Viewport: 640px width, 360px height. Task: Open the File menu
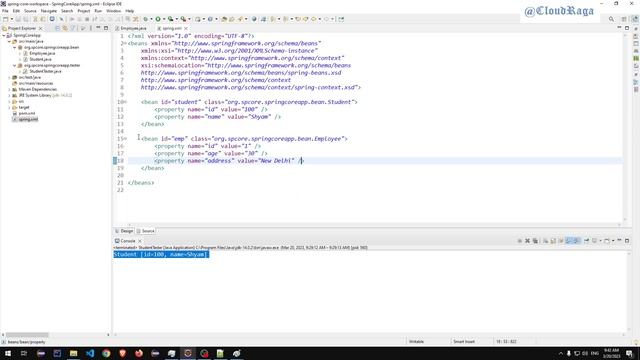(x=5, y=11)
